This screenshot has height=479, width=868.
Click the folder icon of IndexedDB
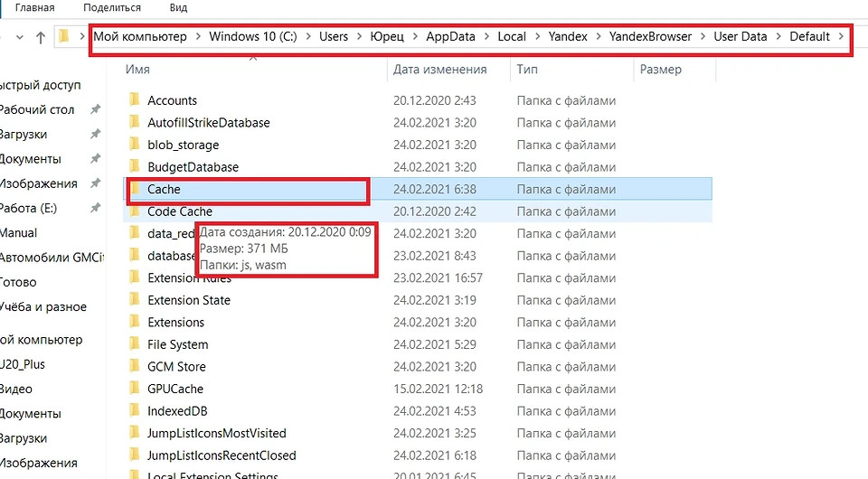point(134,411)
